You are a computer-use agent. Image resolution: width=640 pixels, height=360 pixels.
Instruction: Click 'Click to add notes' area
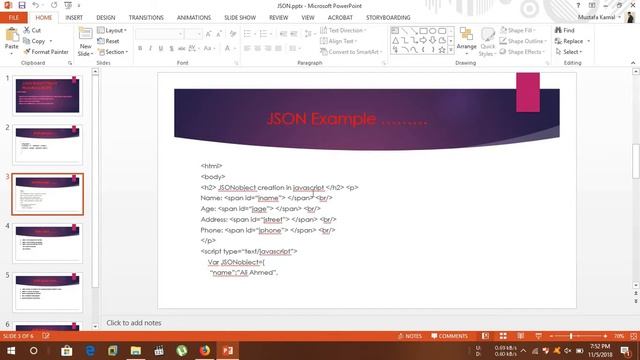tap(134, 323)
